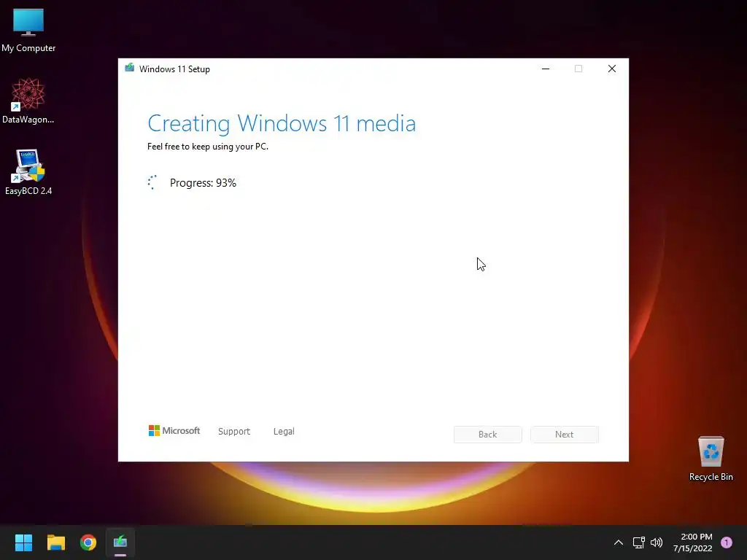Image resolution: width=747 pixels, height=560 pixels.
Task: Close the Windows 11 Setup window
Action: 612,69
